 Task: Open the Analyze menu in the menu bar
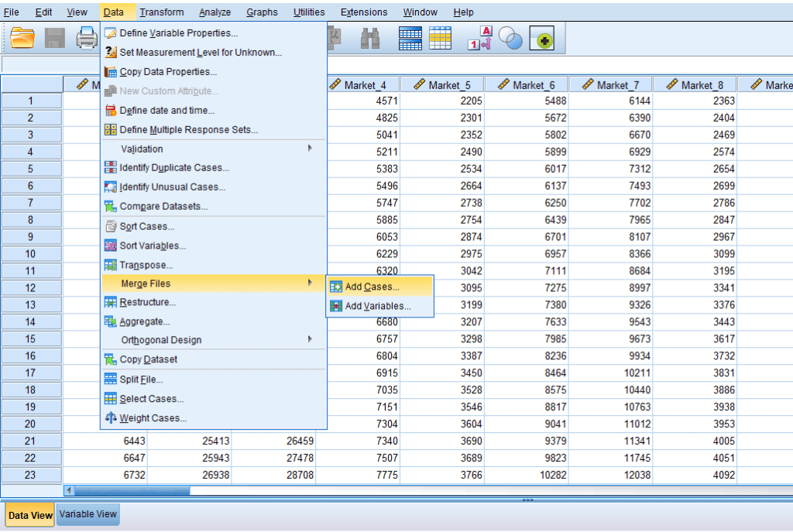(215, 12)
